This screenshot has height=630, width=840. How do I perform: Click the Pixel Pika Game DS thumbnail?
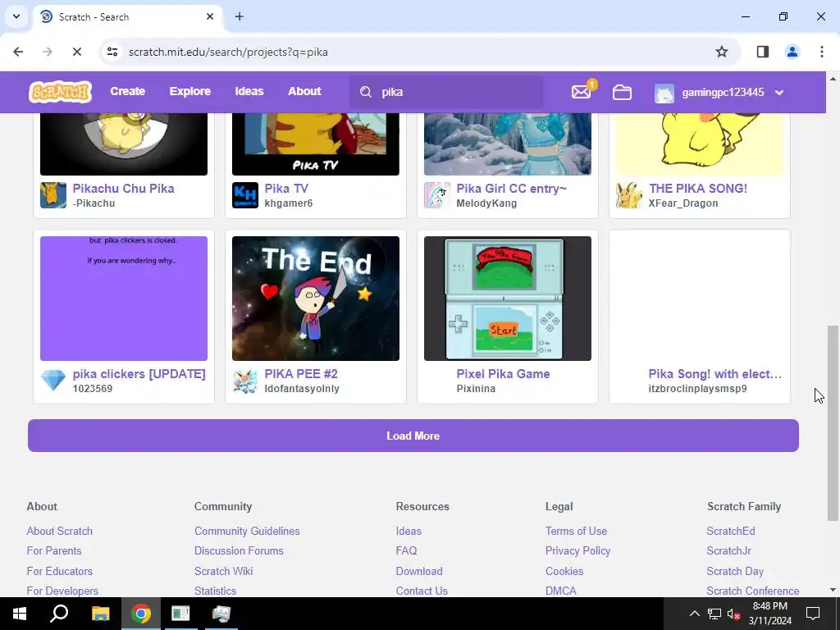pyautogui.click(x=507, y=299)
